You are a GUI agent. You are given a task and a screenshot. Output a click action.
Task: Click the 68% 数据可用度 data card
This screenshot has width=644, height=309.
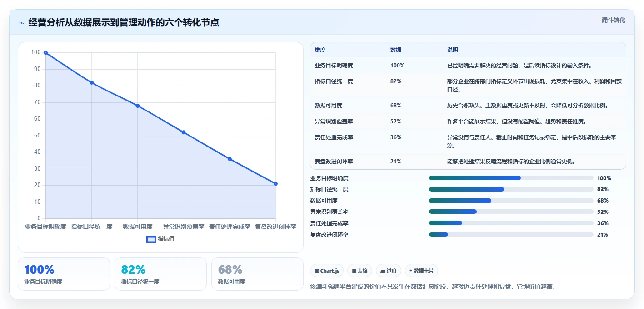point(257,274)
